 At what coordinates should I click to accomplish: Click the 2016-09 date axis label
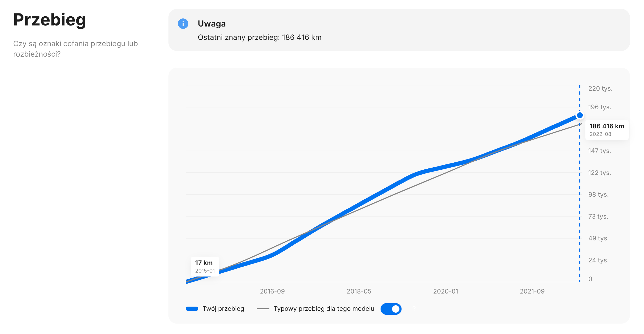click(272, 291)
